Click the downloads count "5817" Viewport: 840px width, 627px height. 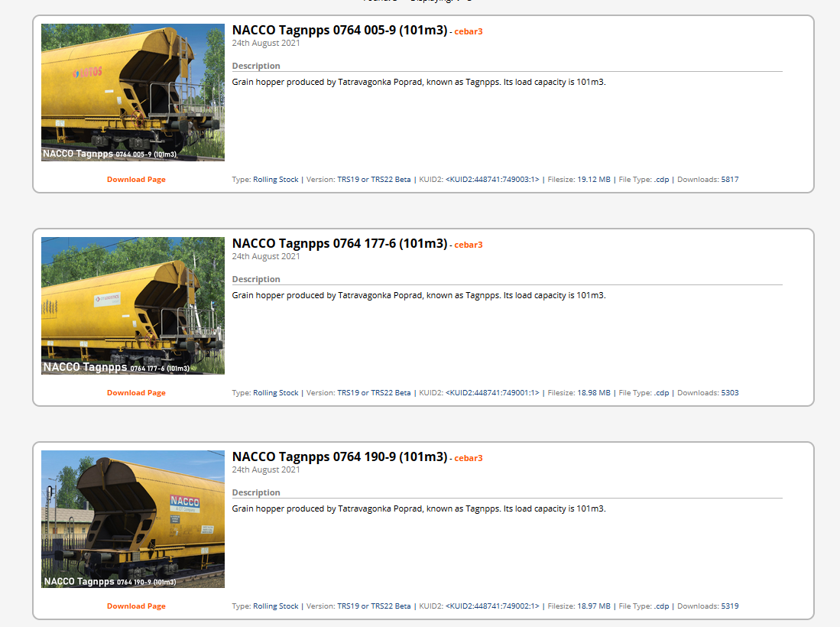click(730, 180)
